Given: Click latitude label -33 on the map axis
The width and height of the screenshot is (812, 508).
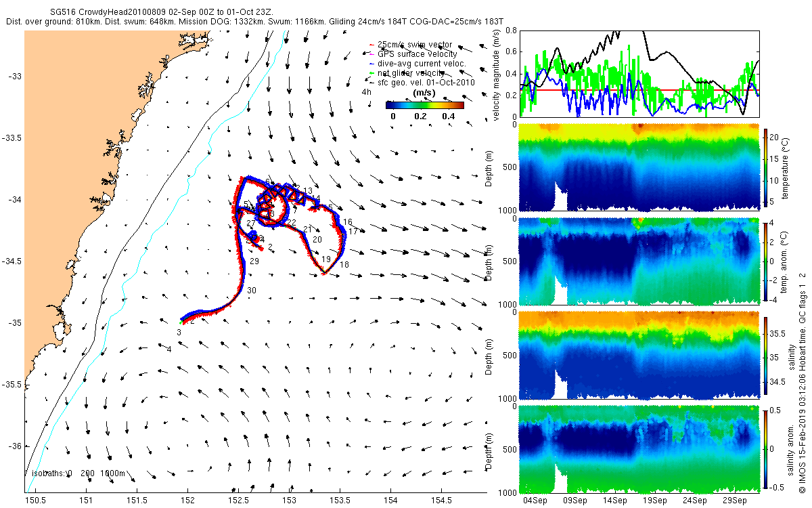Looking at the screenshot, I should [15, 77].
